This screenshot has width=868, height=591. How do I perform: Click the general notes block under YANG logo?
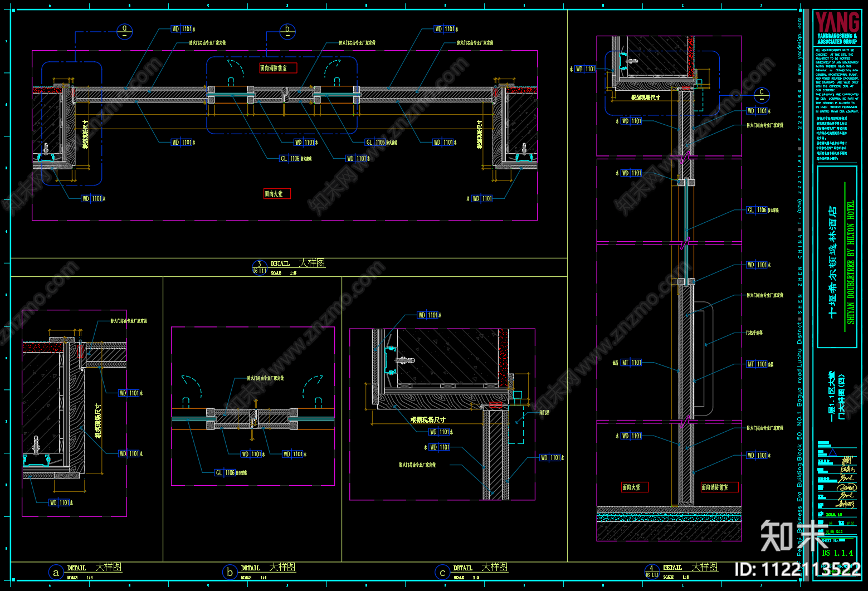pos(837,104)
